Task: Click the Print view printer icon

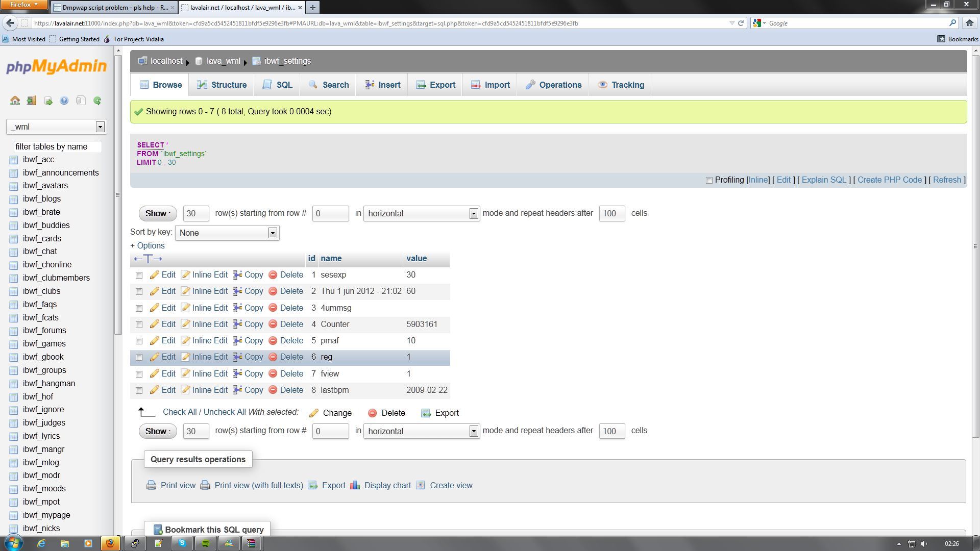Action: pyautogui.click(x=152, y=485)
